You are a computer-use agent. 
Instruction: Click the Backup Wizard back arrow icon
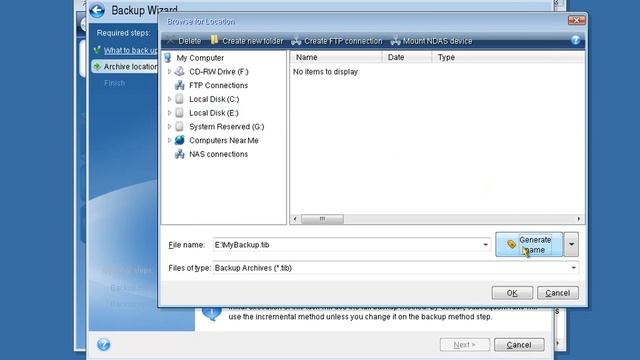[97, 10]
